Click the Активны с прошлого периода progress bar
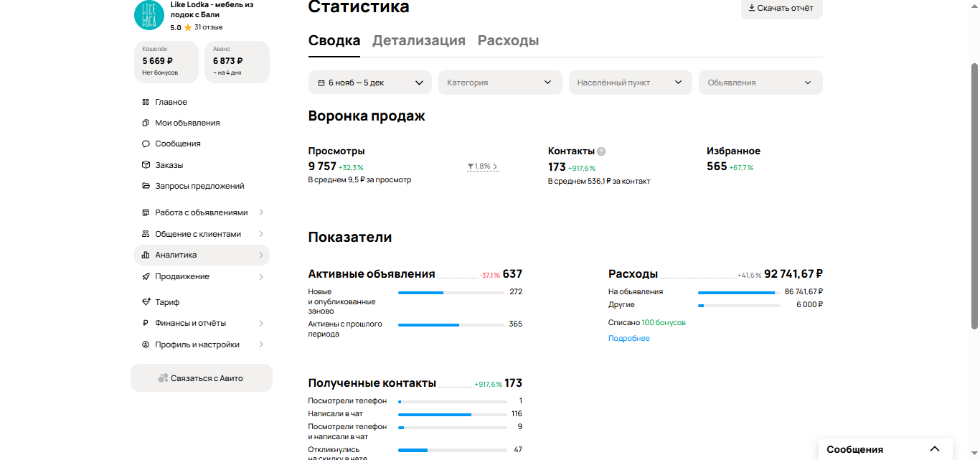The height and width of the screenshot is (460, 980). click(x=451, y=324)
